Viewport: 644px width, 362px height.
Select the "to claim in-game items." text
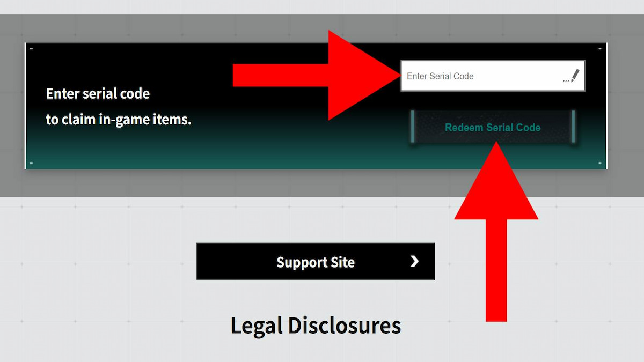point(119,120)
